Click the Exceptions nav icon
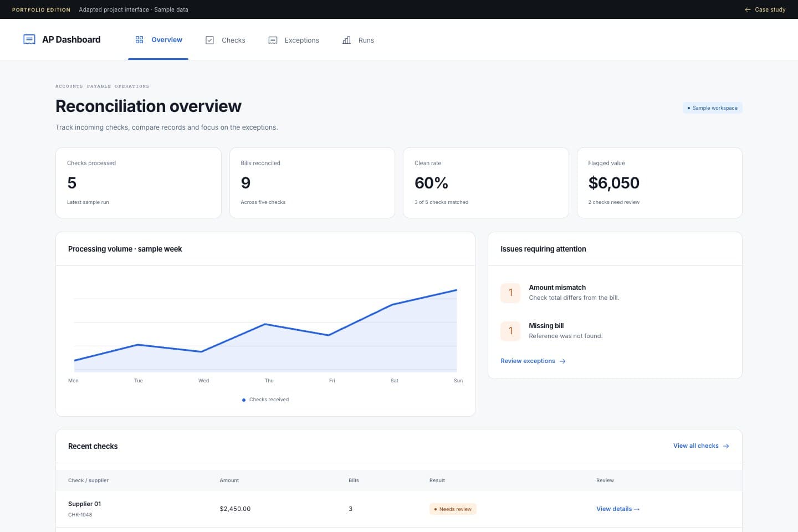 pyautogui.click(x=273, y=40)
